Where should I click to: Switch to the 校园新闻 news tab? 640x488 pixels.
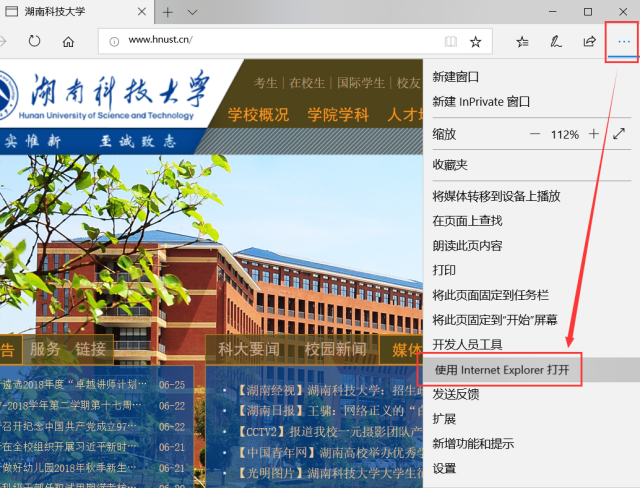[335, 349]
